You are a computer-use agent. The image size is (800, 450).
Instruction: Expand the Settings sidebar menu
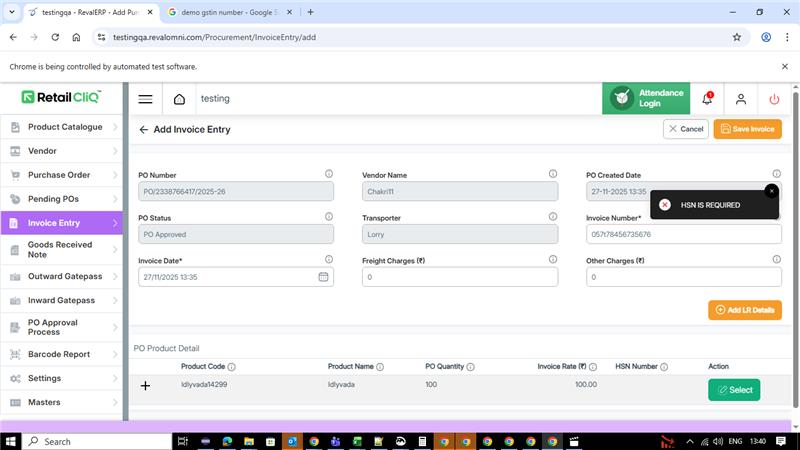click(x=65, y=378)
